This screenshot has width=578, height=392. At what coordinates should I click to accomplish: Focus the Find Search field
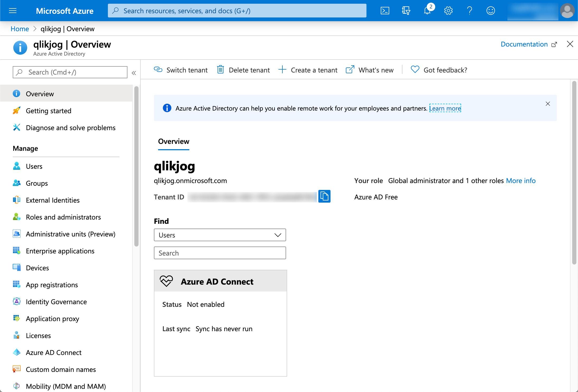[220, 253]
